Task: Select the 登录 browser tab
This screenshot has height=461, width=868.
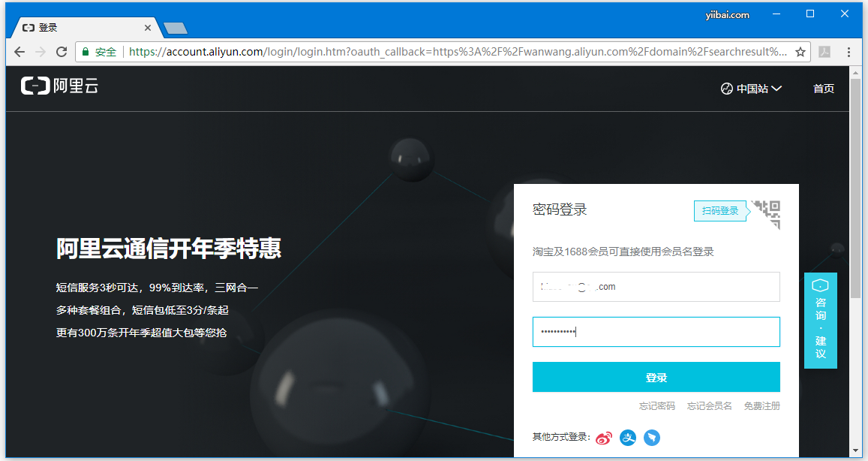Action: [83, 28]
